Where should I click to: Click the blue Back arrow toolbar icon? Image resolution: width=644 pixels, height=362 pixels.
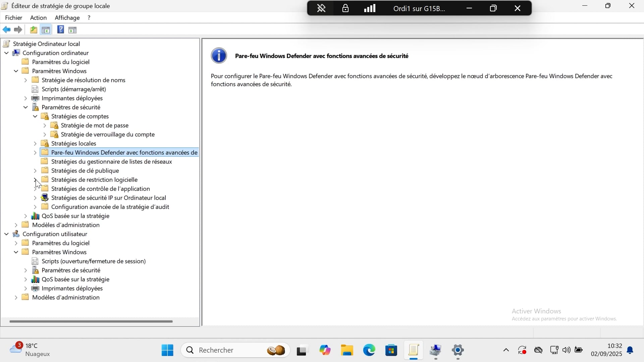coord(6,30)
